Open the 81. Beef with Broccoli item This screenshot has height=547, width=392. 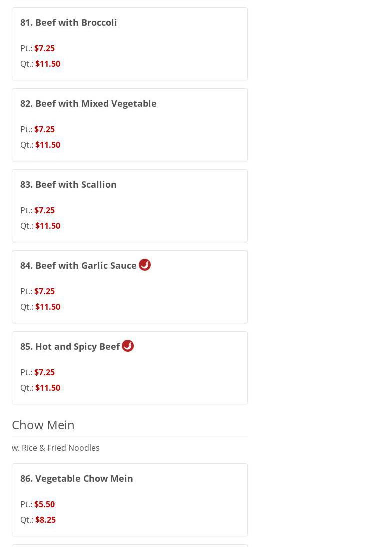69,22
